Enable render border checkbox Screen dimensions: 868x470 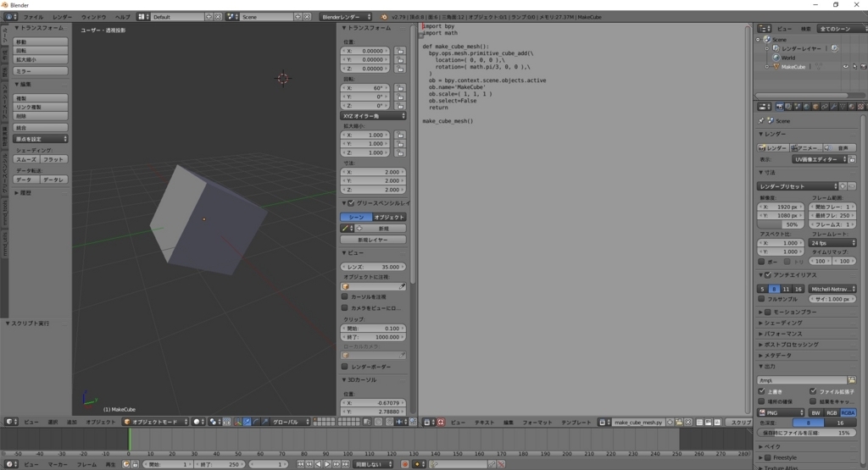click(x=344, y=366)
